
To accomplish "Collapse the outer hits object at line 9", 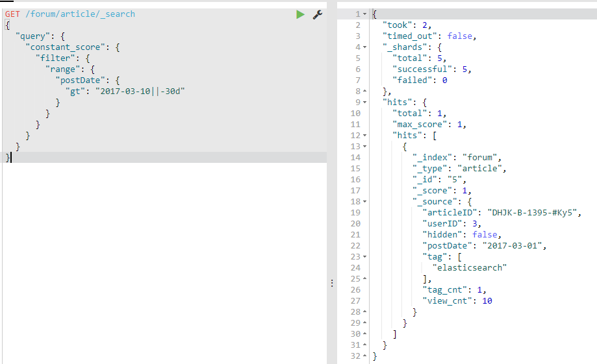I will 364,103.
